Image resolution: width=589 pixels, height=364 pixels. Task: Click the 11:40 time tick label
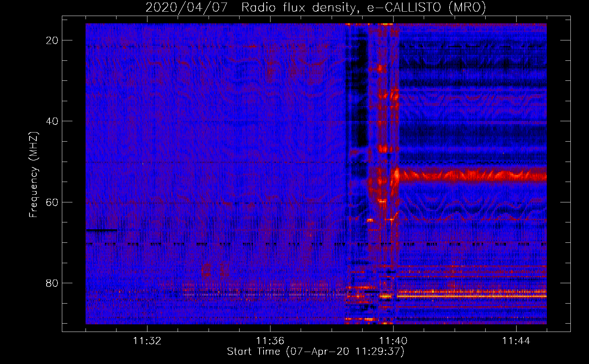pyautogui.click(x=393, y=341)
